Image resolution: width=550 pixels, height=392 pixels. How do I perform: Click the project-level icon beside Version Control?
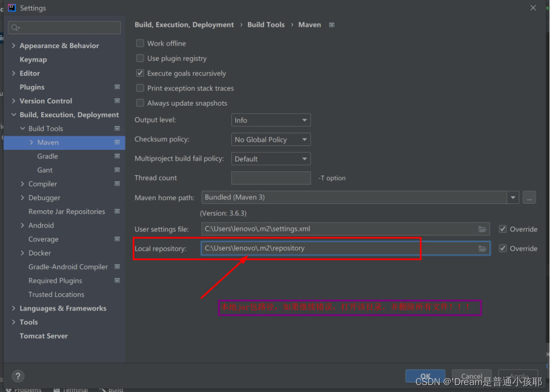[x=117, y=101]
